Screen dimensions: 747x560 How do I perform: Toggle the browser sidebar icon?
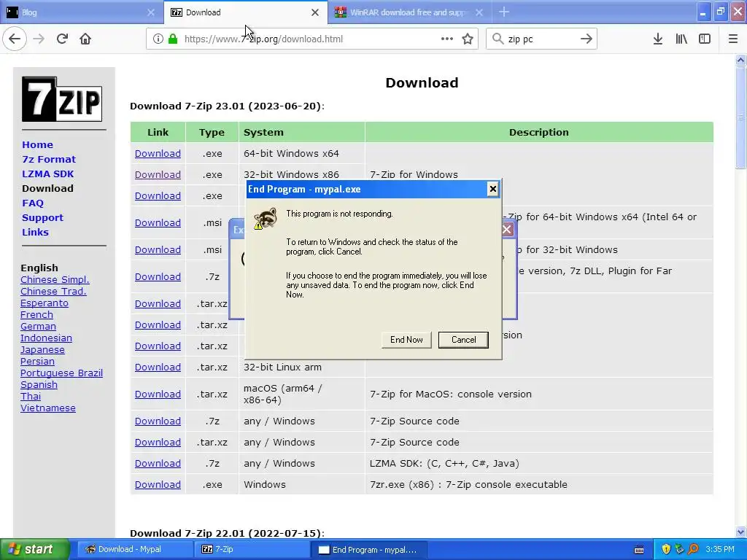(x=705, y=39)
